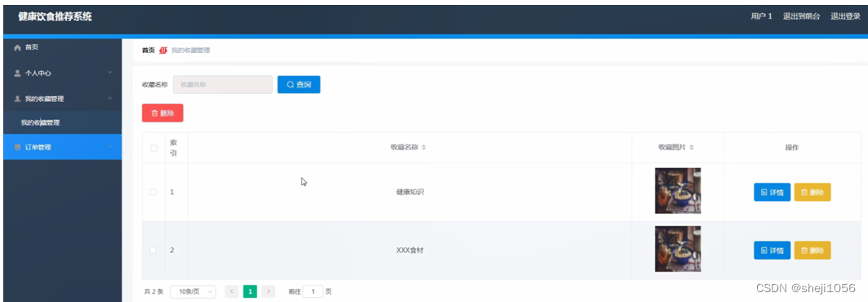This screenshot has width=868, height=302.
Task: Click the 健康知识 name cell
Action: tap(410, 192)
